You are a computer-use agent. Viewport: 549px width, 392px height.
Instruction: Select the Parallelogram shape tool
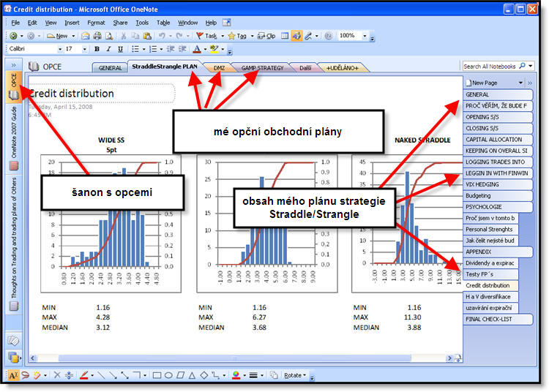180,376
